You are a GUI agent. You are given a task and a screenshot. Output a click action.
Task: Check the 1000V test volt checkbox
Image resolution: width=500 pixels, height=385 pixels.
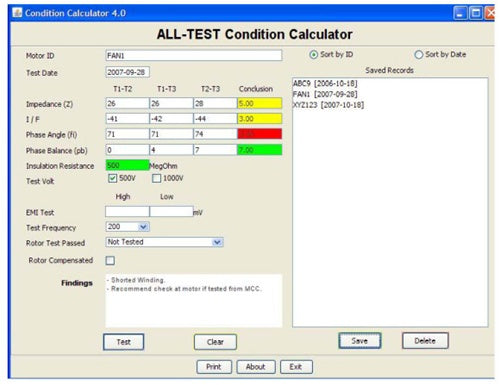[x=156, y=178]
